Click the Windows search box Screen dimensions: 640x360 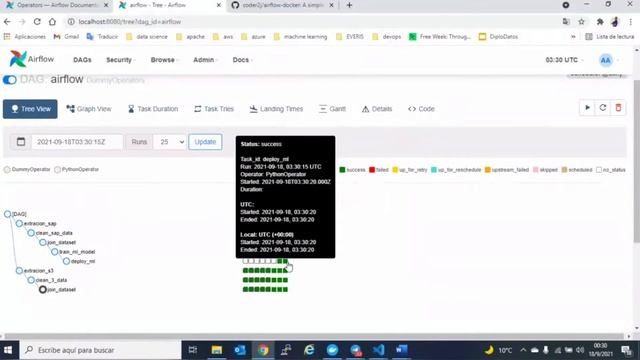point(100,350)
